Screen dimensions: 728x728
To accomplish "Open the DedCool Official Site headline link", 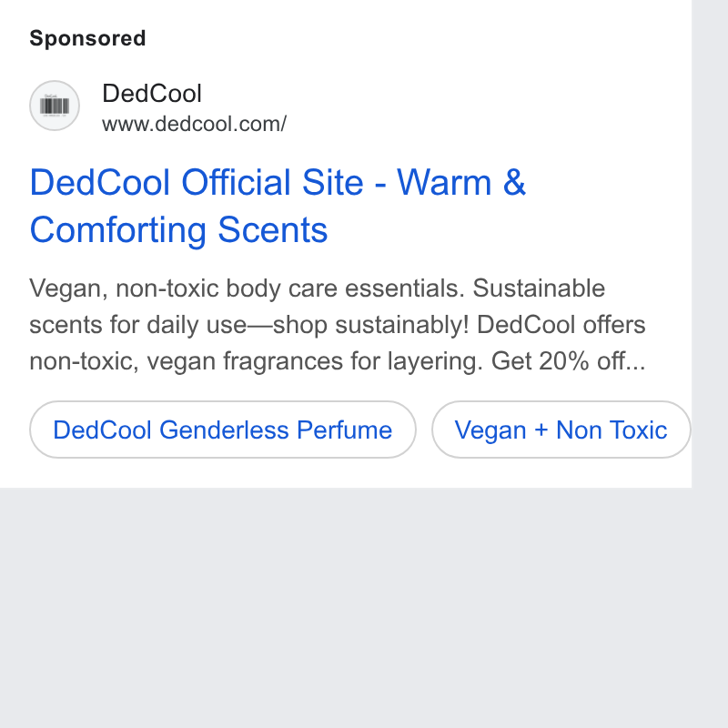I will 278,206.
